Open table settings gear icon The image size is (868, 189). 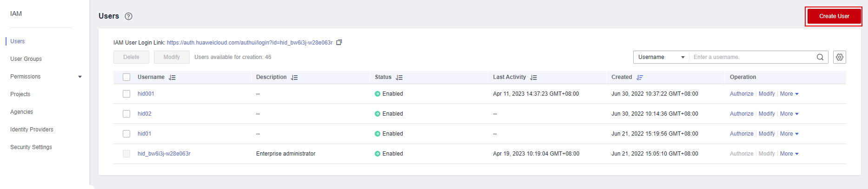(840, 57)
